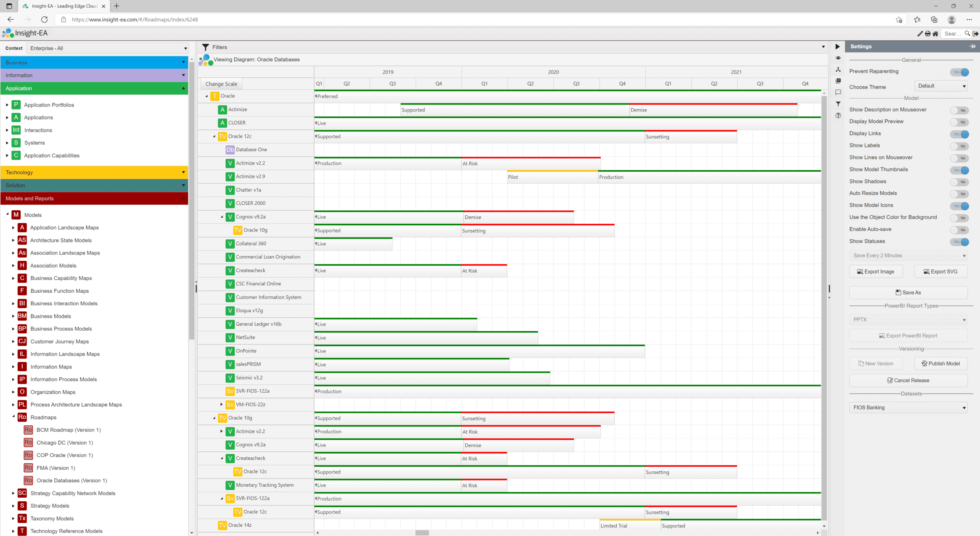Open the eye view sidebar icon
The image size is (980, 536).
[x=838, y=58]
